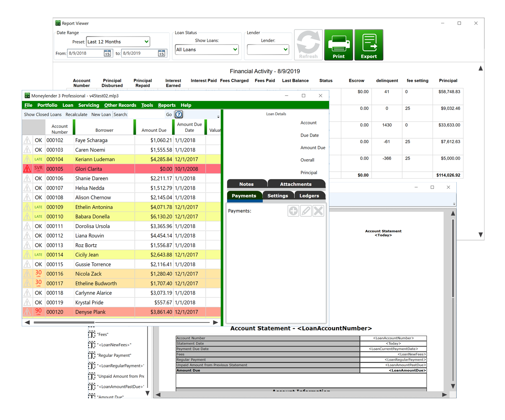Click the Report Viewer title bar icon
The height and width of the screenshot is (420, 505).
pos(58,23)
